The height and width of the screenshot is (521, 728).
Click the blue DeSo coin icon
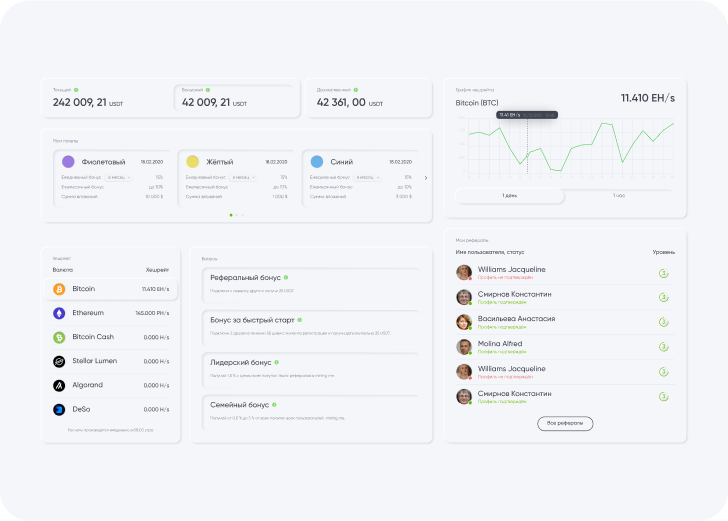click(59, 410)
